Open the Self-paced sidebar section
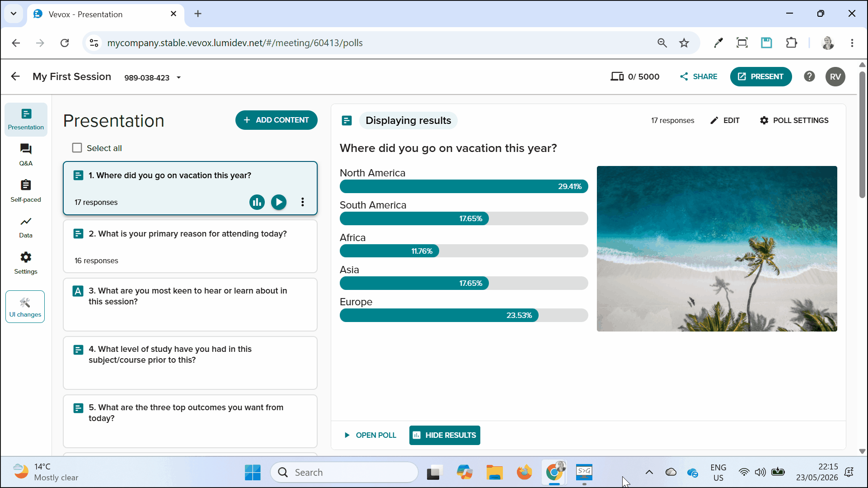The width and height of the screenshot is (868, 488). [x=26, y=191]
